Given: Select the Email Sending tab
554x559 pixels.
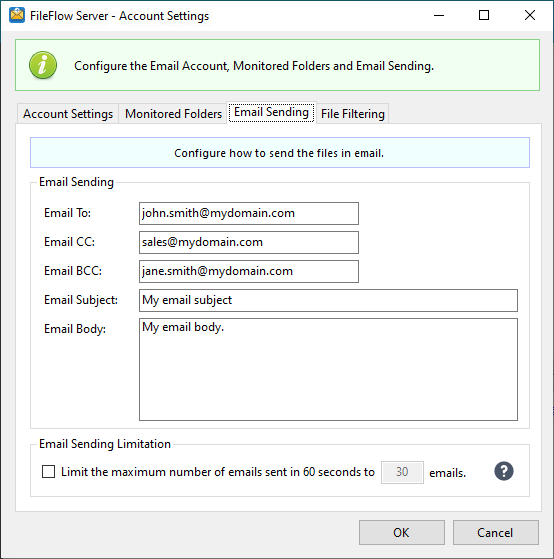Looking at the screenshot, I should (x=271, y=112).
